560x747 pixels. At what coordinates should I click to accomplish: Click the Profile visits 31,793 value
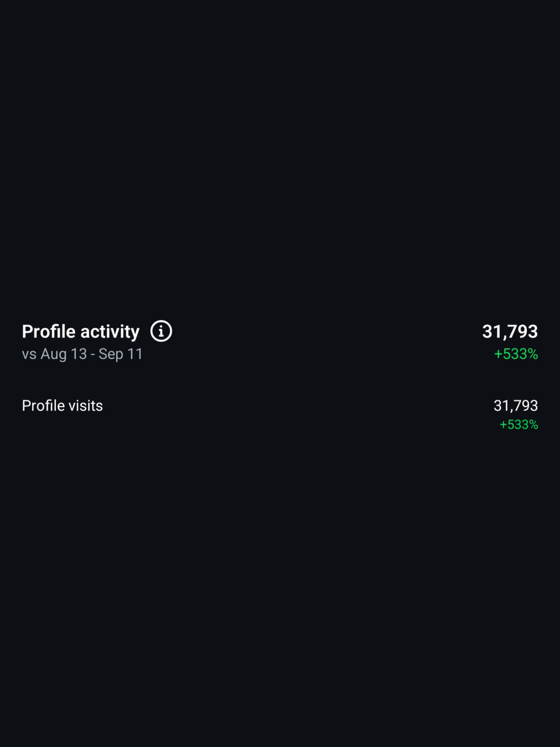pyautogui.click(x=515, y=406)
